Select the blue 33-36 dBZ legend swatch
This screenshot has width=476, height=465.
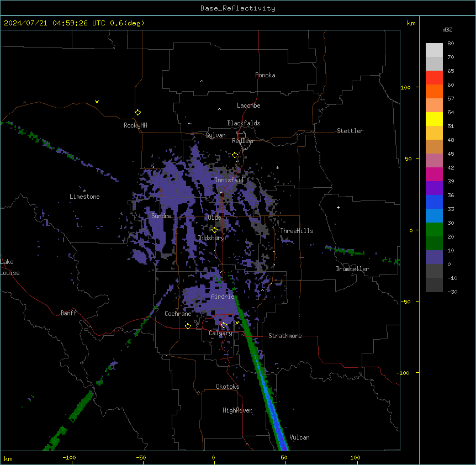pyautogui.click(x=434, y=202)
